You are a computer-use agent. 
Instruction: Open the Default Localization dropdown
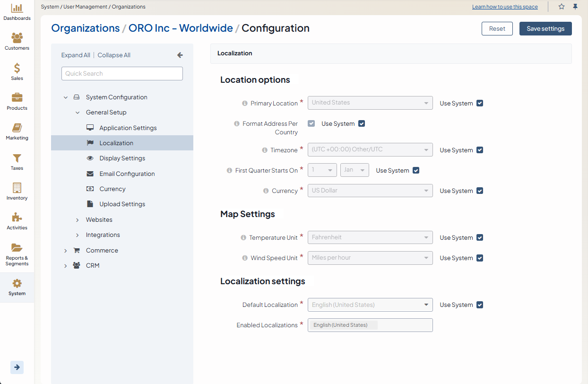[370, 305]
